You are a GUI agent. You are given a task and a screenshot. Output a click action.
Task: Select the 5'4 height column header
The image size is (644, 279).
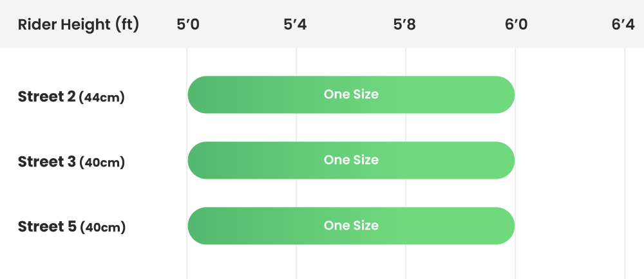tap(295, 25)
